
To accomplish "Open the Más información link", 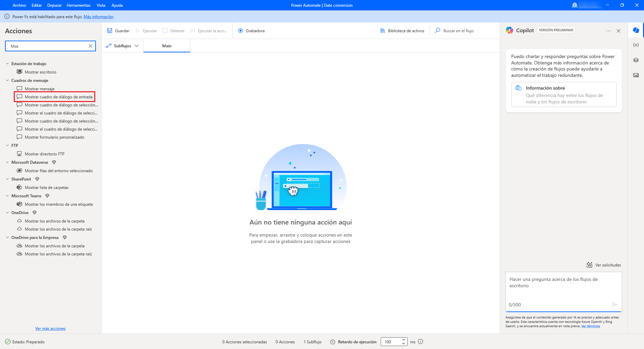I will (99, 17).
